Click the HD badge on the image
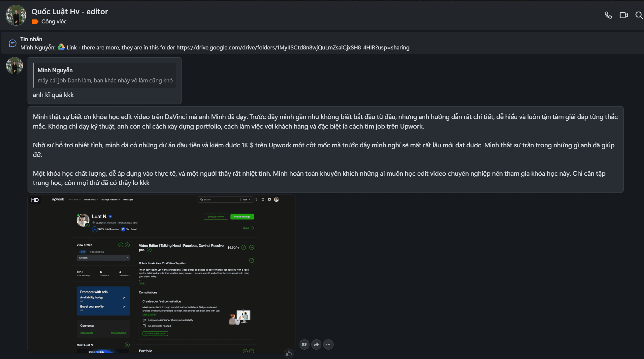The height and width of the screenshot is (359, 644). [35, 200]
